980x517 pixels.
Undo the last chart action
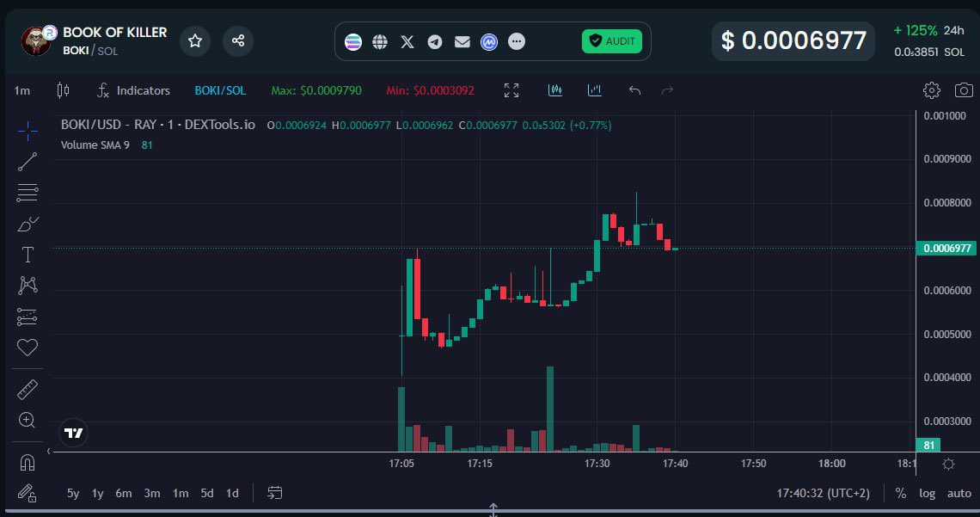(634, 90)
